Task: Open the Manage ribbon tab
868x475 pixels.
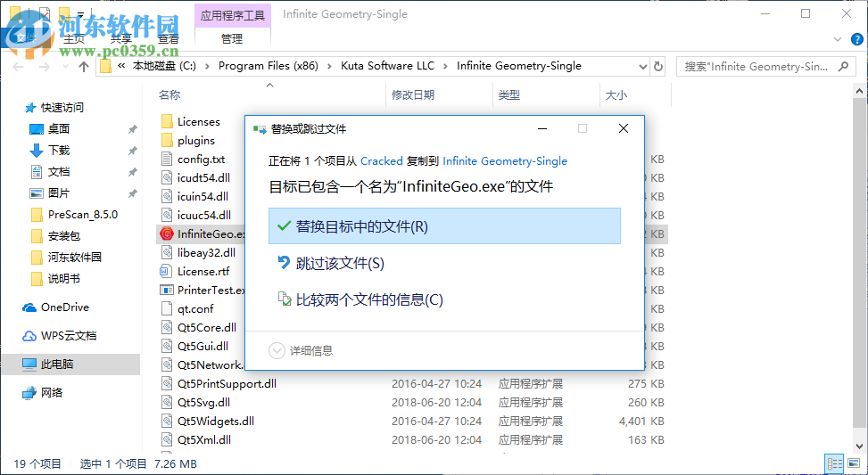Action: pyautogui.click(x=232, y=38)
